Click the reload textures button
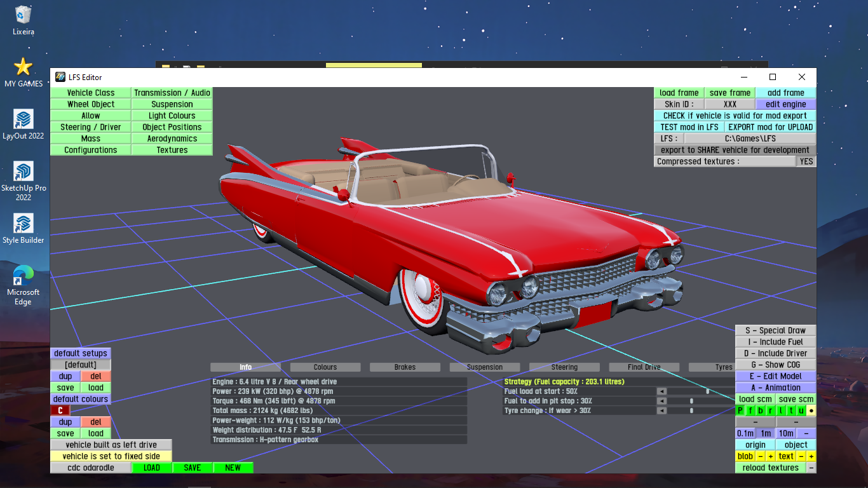This screenshot has height=488, width=868. [771, 468]
